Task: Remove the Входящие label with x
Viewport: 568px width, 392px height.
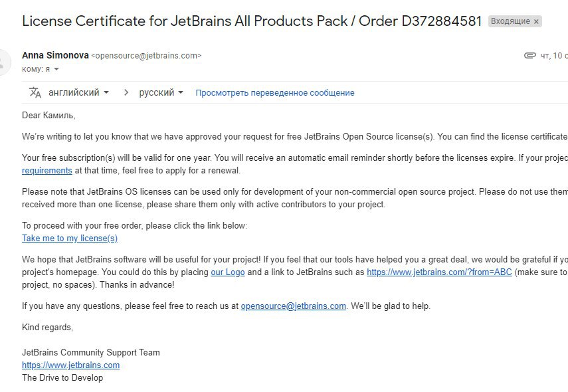Action: coord(537,21)
